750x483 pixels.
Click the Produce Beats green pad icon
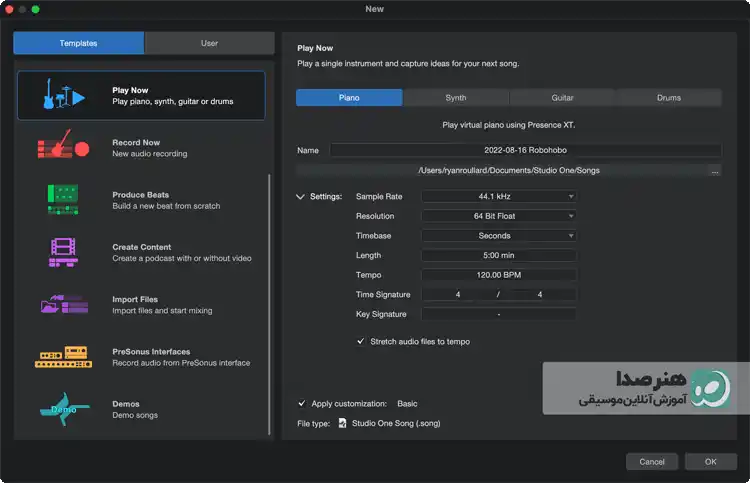pyautogui.click(x=63, y=199)
